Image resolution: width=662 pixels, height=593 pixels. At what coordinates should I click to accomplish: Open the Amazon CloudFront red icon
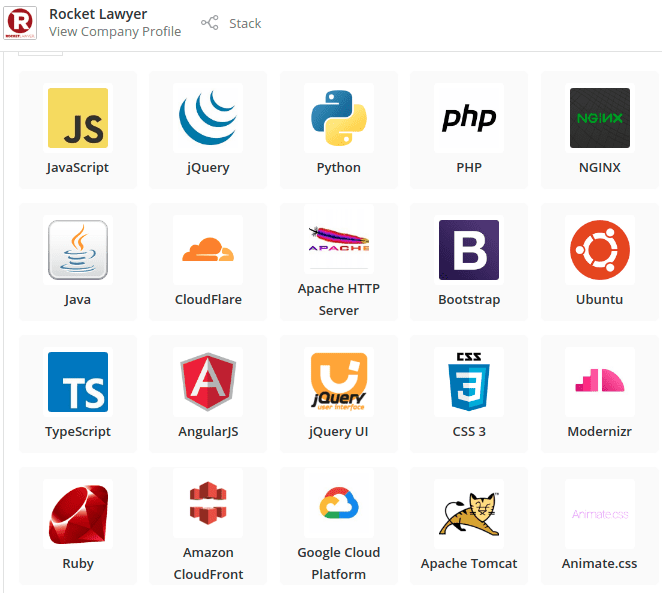[208, 503]
